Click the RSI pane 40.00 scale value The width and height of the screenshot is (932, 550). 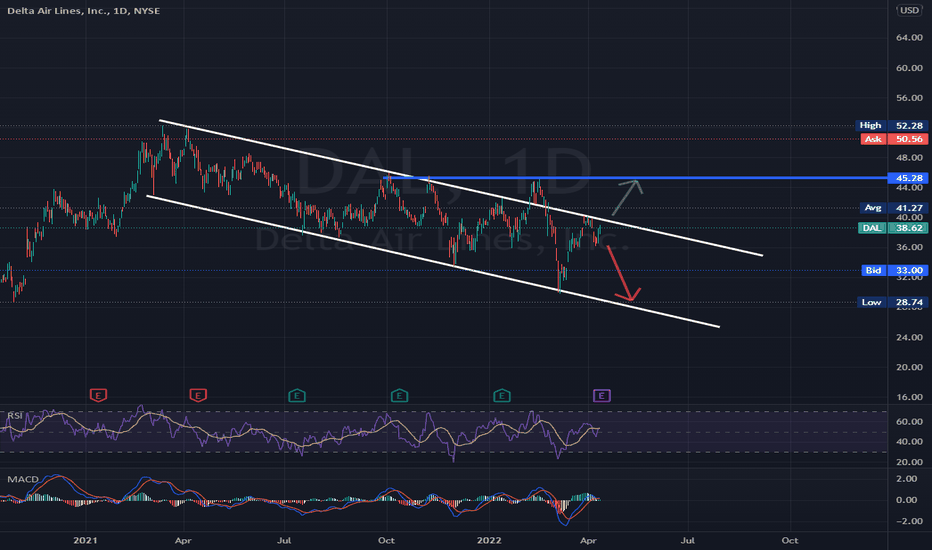coord(909,441)
